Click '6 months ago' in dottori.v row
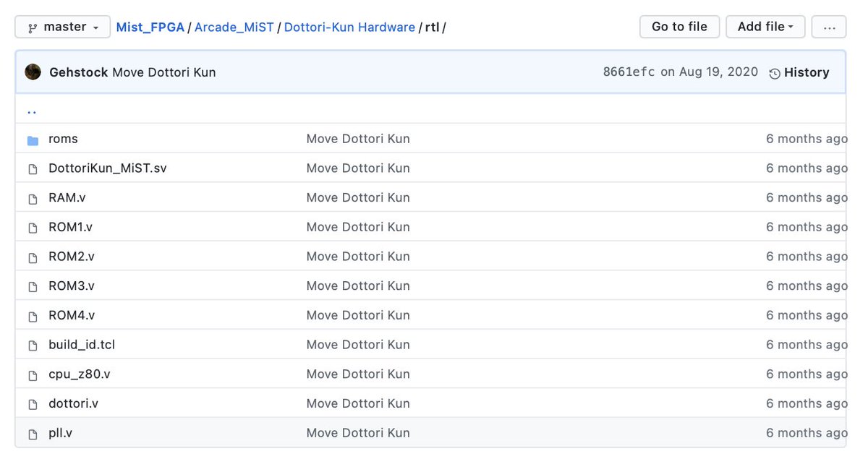This screenshot has height=472, width=868. click(806, 403)
